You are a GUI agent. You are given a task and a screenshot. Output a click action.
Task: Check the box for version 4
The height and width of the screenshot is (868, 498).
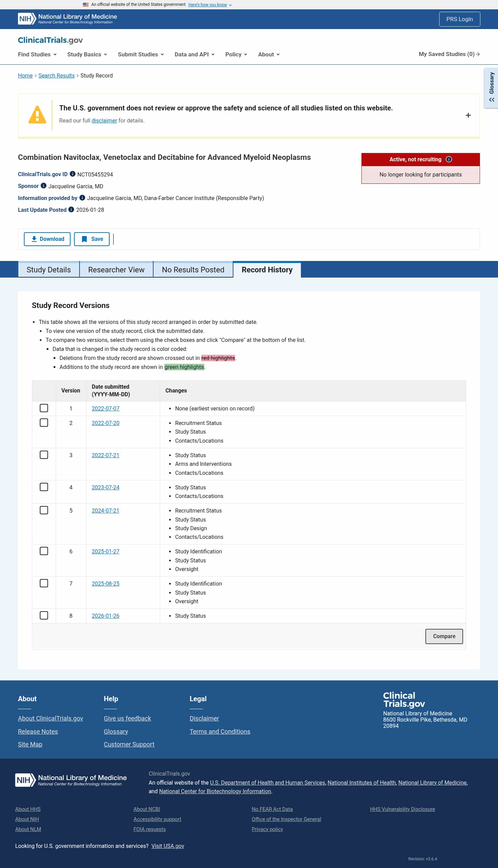(x=44, y=487)
